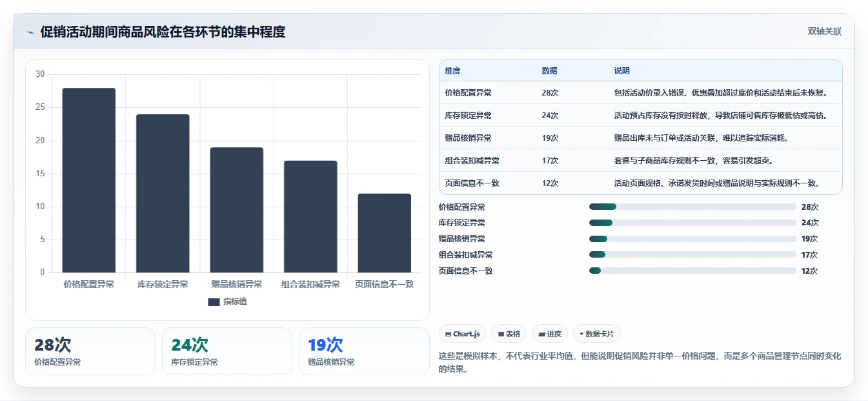
Task: Click the 库存锁定异常 bar in the chart
Action: click(x=163, y=194)
